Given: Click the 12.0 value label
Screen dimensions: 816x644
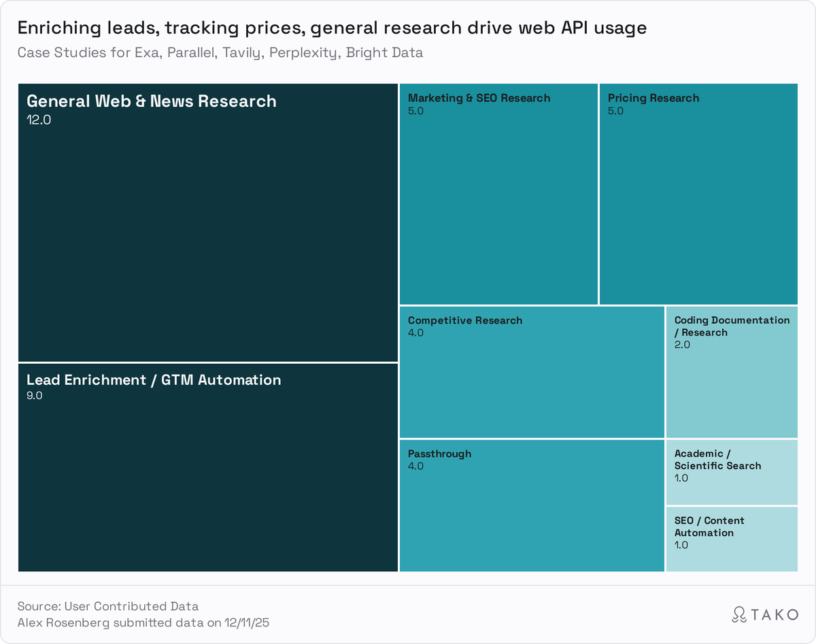Looking at the screenshot, I should click(x=39, y=120).
